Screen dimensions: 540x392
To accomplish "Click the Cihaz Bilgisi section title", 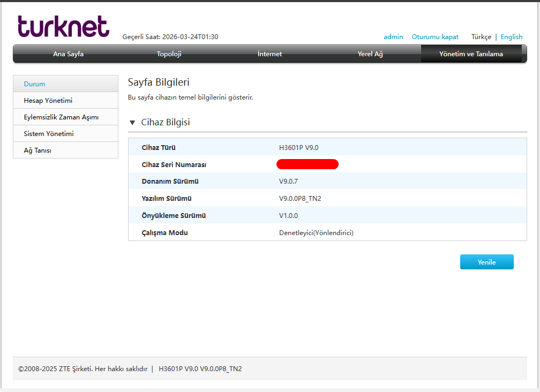I will click(166, 122).
